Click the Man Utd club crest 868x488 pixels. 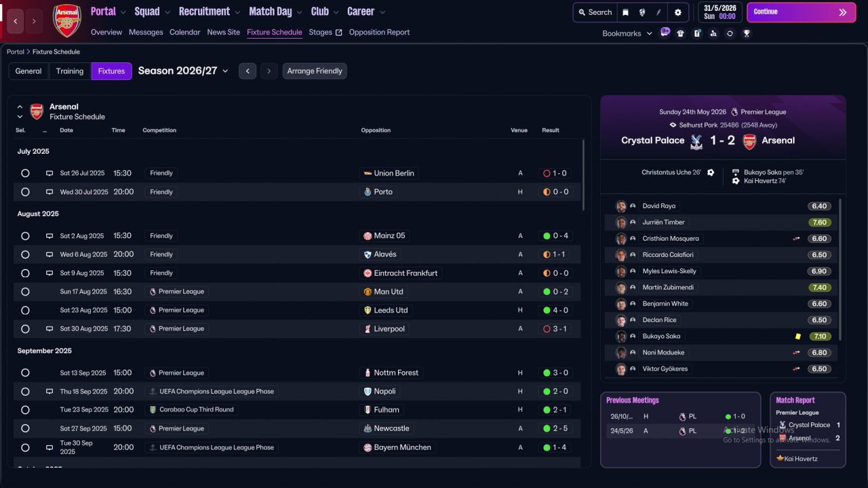(x=368, y=291)
